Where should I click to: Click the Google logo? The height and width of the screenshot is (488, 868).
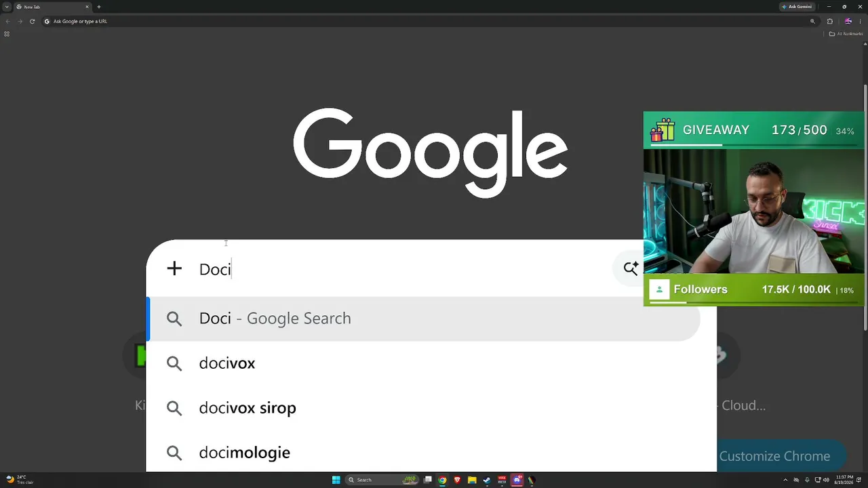431,153
